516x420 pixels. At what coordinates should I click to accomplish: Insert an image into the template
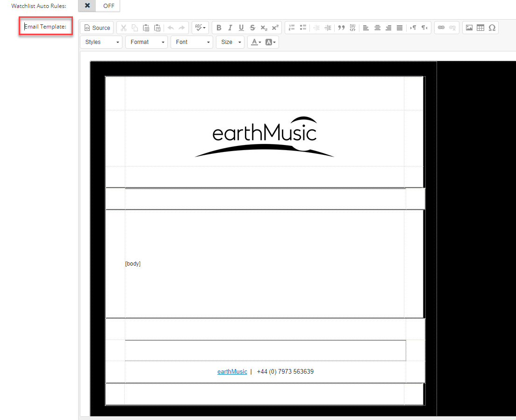tap(469, 28)
